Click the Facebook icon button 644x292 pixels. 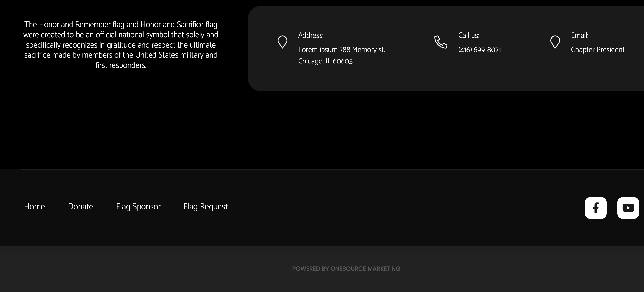click(x=595, y=208)
